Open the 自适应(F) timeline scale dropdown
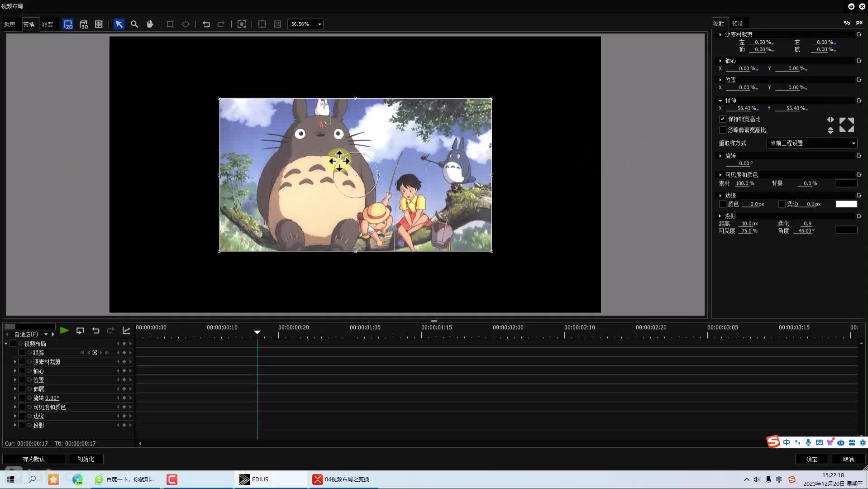Screen dimensions: 868x489 tap(46, 335)
